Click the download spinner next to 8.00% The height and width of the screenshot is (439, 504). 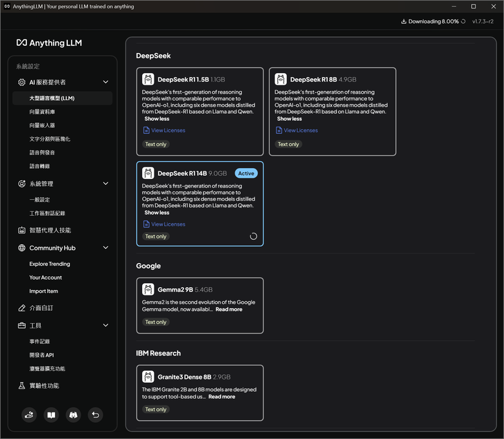[x=463, y=21]
